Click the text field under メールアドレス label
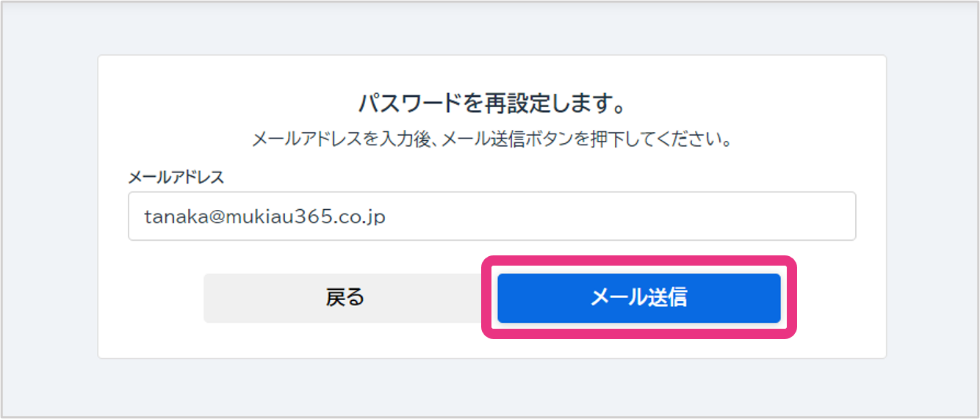Image resolution: width=980 pixels, height=419 pixels. pos(491,216)
